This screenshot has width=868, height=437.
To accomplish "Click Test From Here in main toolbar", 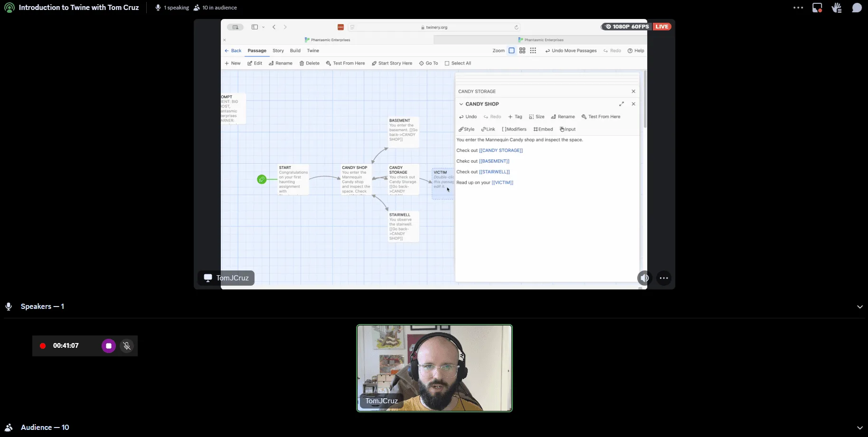I will click(345, 63).
